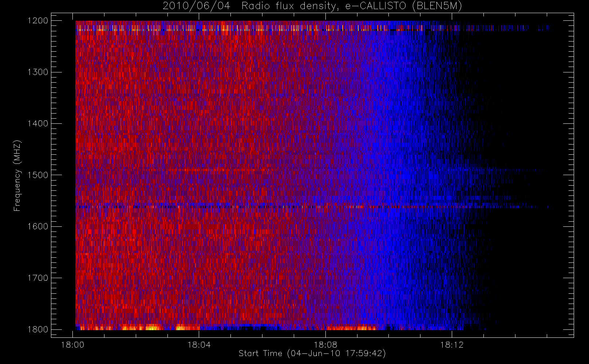Click the 1500 frequency tick label

pos(38,175)
